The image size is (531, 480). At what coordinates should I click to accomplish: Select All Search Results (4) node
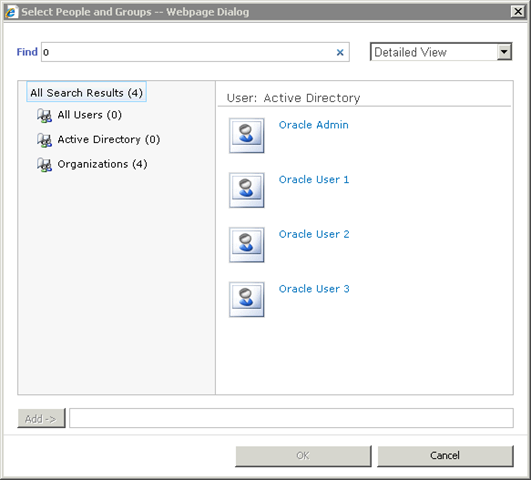point(86,92)
